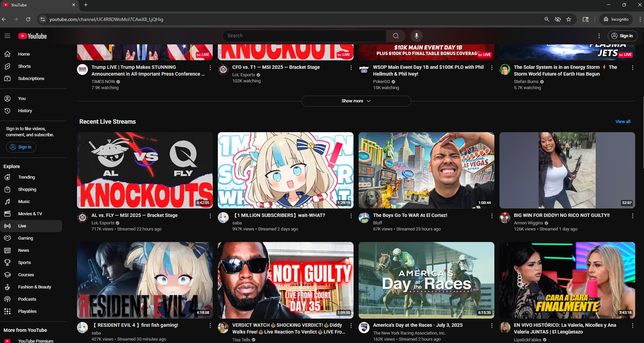Click the Search input field
Viewport: 644px width, 343px height.
[304, 36]
